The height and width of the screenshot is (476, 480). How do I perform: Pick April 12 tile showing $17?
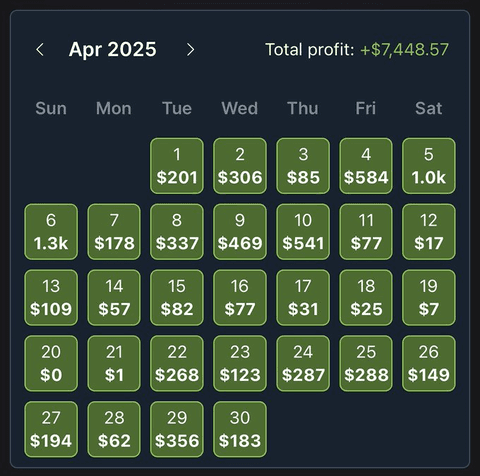pyautogui.click(x=429, y=232)
